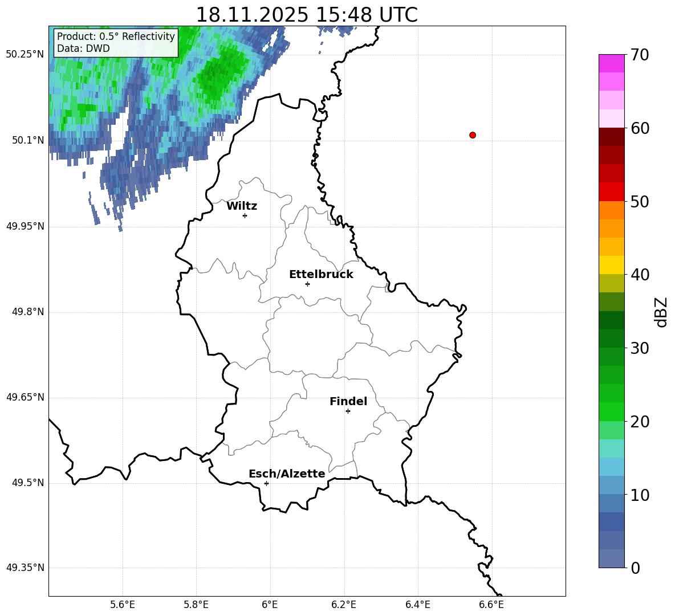Click the colorbar tick value 60
675x616 pixels.
click(x=640, y=128)
